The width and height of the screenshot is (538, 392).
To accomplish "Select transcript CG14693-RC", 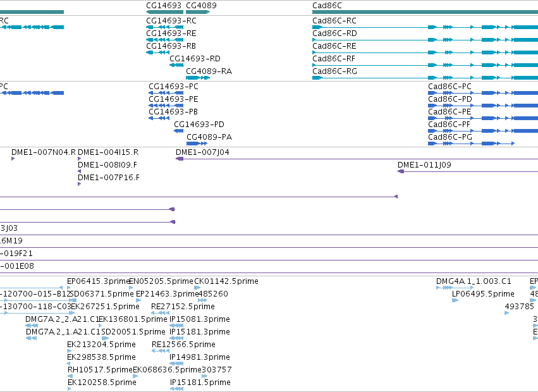I will (171, 21).
